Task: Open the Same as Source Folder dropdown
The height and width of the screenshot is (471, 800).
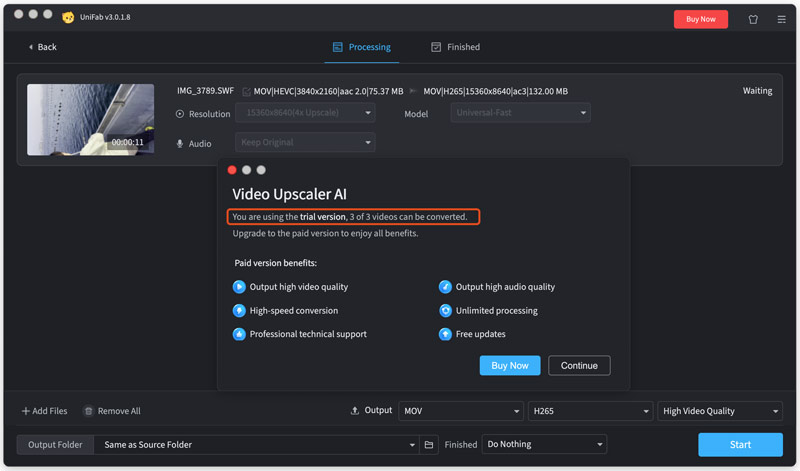Action: click(x=257, y=445)
